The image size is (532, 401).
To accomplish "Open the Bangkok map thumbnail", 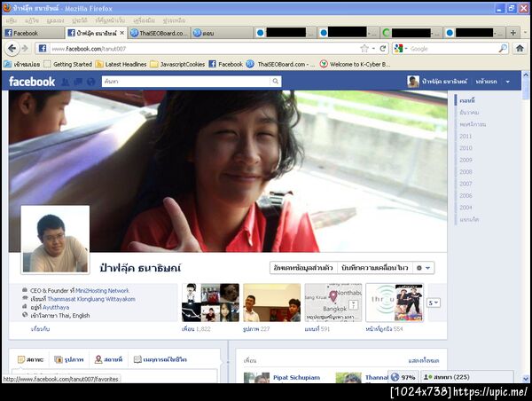I will click(x=333, y=303).
